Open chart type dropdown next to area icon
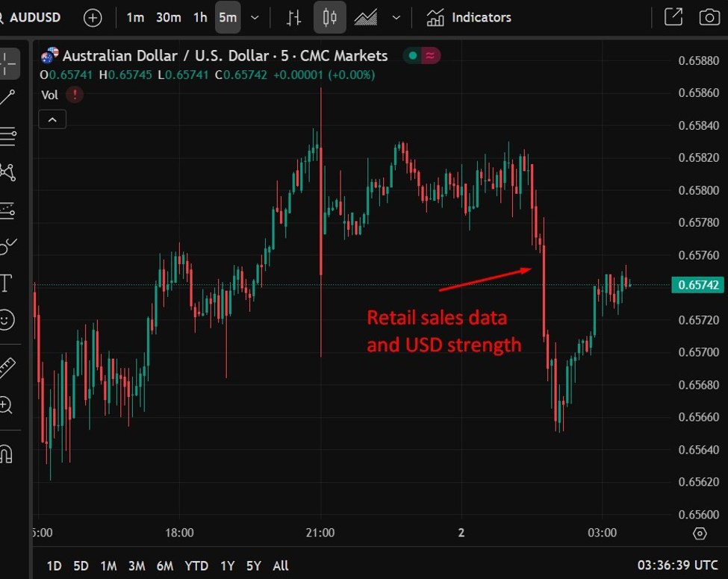The height and width of the screenshot is (579, 728). pos(396,17)
